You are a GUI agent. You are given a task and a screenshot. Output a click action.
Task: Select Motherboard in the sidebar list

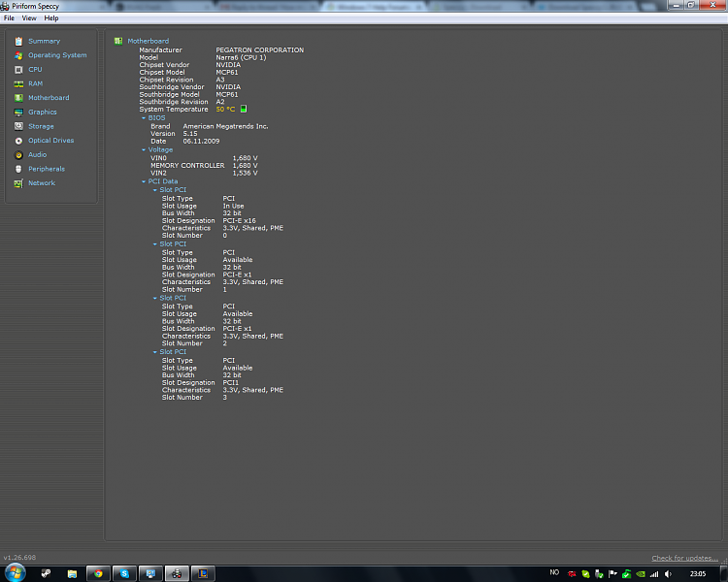click(x=49, y=98)
